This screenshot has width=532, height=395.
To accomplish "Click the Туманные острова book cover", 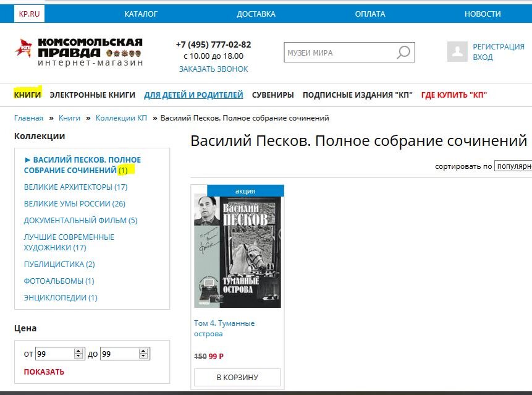I will pos(237,252).
